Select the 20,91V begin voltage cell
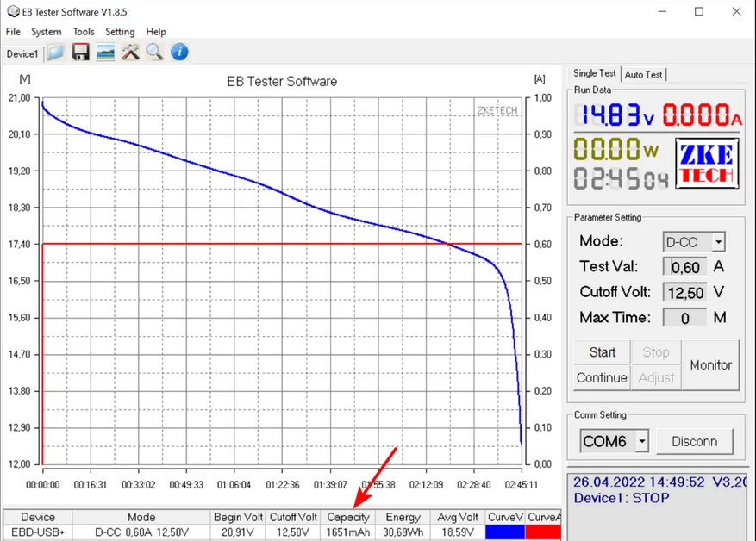This screenshot has width=756, height=541. point(238,532)
